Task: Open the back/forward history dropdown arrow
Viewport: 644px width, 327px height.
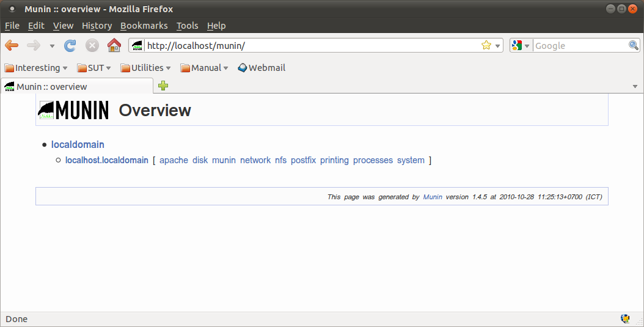Action: 52,46
